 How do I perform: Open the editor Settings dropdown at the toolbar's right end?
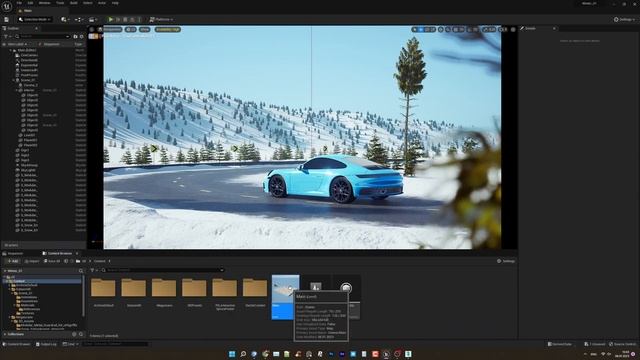click(x=624, y=19)
